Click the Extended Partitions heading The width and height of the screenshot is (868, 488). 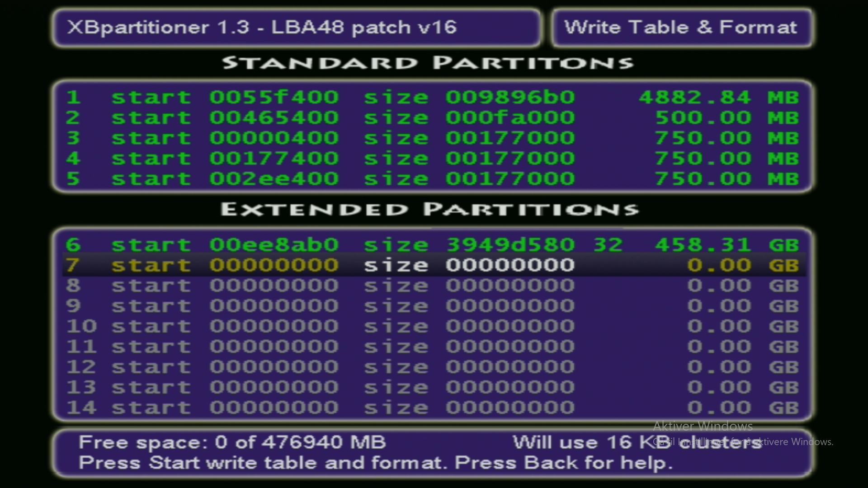click(x=429, y=209)
